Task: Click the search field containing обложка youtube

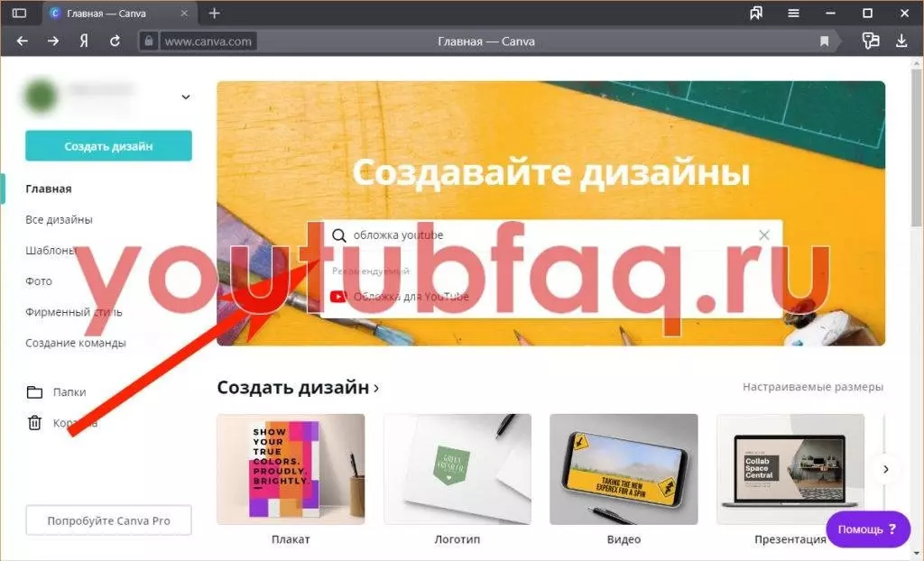Action: 551,235
